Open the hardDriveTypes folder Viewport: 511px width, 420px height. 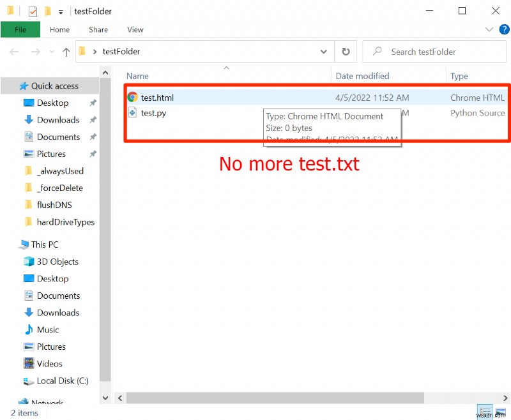pyautogui.click(x=66, y=222)
